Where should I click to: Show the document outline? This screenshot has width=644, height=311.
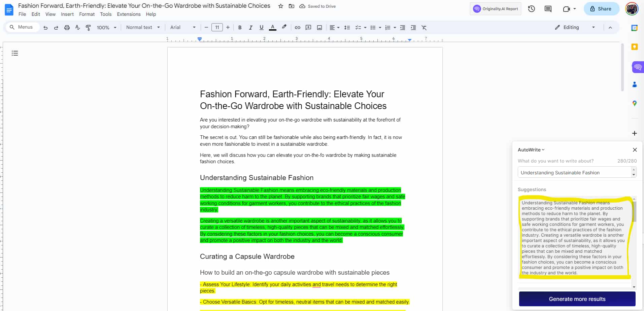click(14, 53)
